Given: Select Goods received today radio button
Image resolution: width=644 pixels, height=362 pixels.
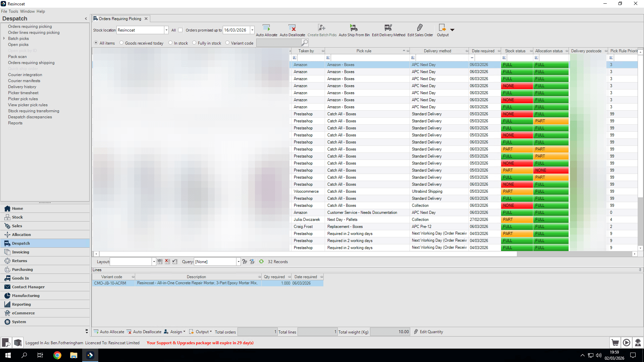Looking at the screenshot, I should [121, 43].
